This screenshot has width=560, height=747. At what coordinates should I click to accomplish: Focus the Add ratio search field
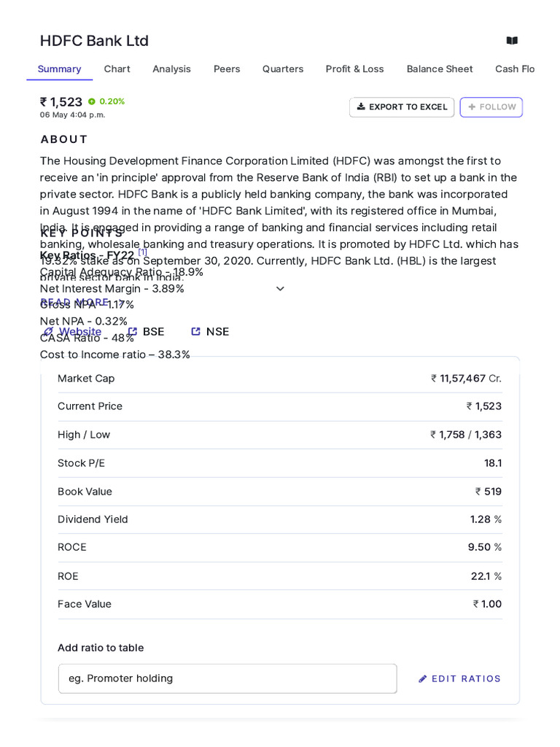227,678
